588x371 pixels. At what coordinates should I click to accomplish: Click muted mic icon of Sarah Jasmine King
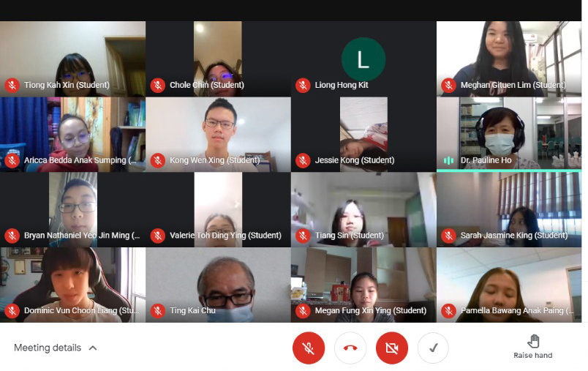pyautogui.click(x=448, y=236)
